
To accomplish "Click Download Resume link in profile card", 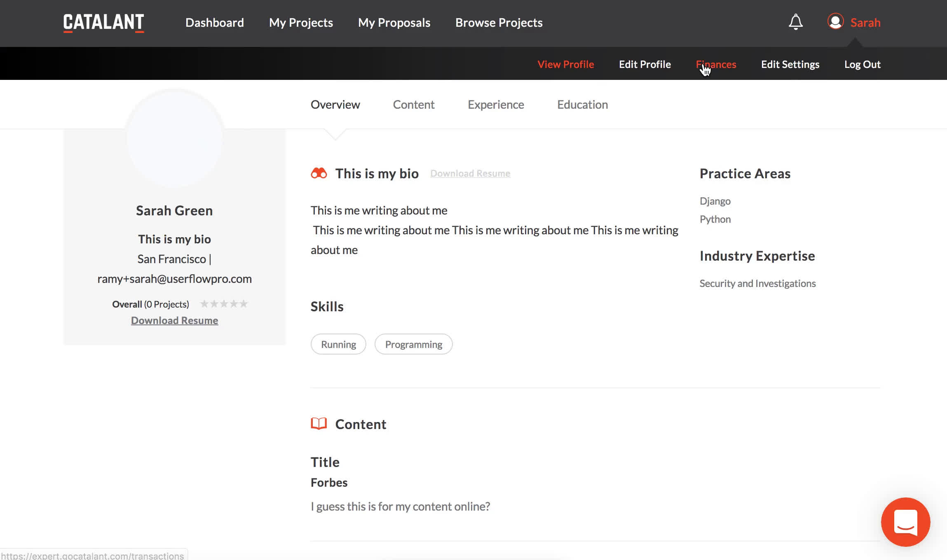I will 174,320.
